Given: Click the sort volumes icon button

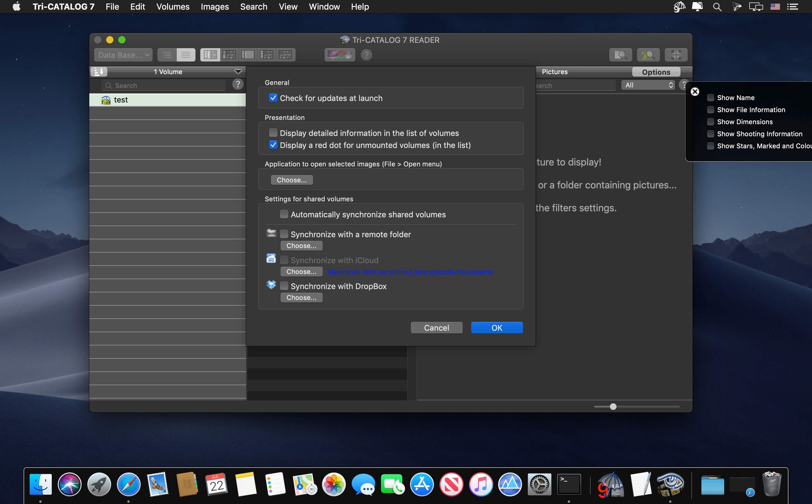Looking at the screenshot, I should 99,72.
